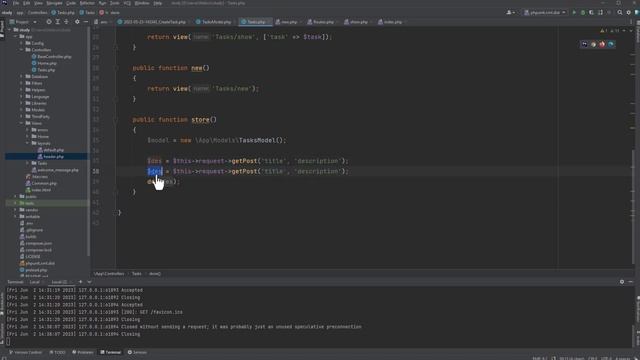Open the View menu

(38, 3)
